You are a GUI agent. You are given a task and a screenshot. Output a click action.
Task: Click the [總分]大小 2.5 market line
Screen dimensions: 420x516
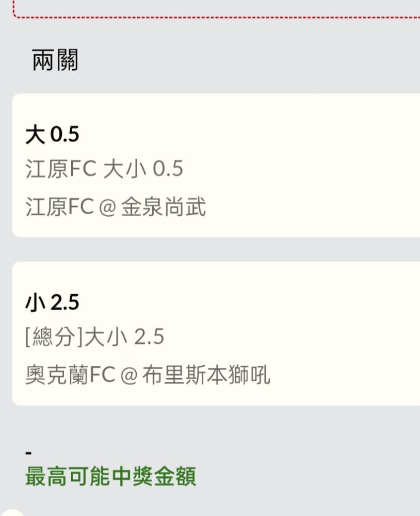[95, 337]
